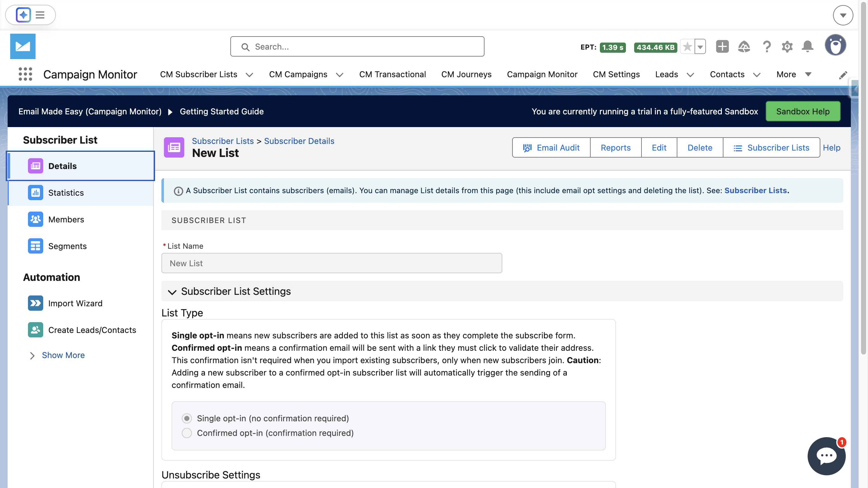Open the user avatar profile menu
The width and height of the screenshot is (868, 488).
pyautogui.click(x=835, y=45)
